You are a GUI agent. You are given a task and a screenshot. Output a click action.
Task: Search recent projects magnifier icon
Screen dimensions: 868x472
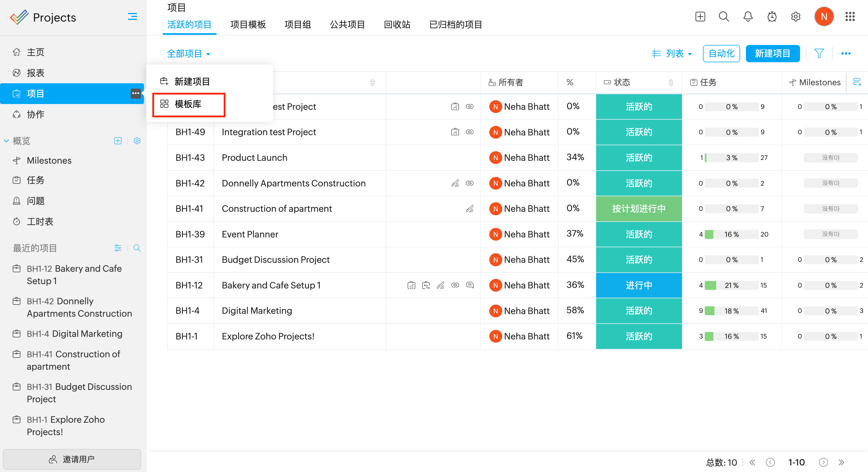click(137, 248)
